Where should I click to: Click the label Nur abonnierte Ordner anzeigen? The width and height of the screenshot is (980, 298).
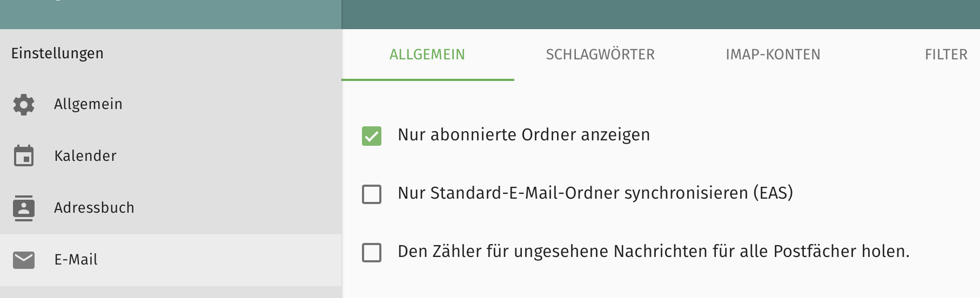[x=523, y=135]
